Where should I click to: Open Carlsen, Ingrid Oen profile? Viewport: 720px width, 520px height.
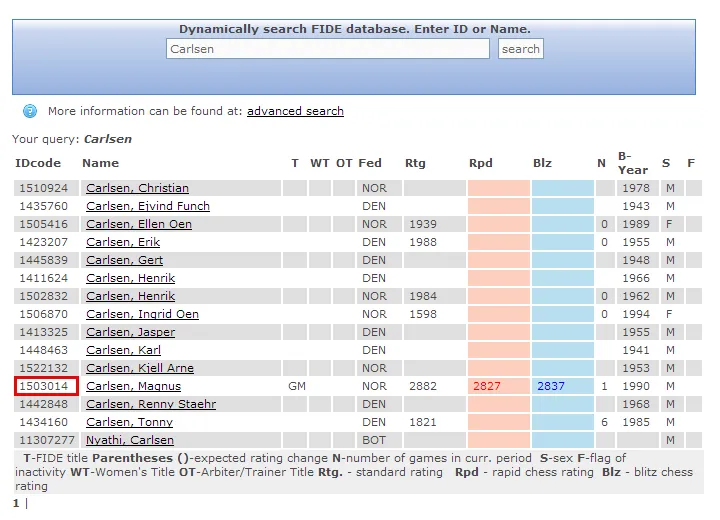click(142, 314)
